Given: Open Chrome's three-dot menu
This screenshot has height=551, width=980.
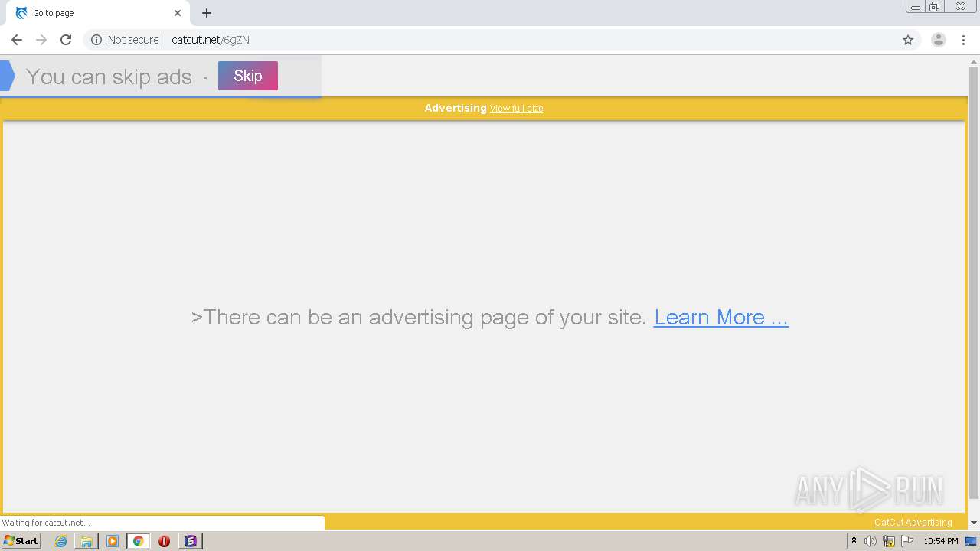Looking at the screenshot, I should coord(963,40).
